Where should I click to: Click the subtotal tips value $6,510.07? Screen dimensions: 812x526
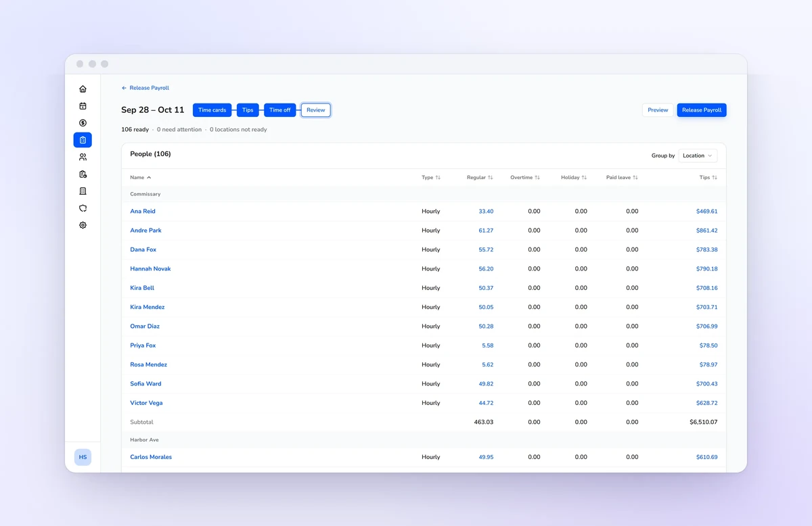coord(704,422)
